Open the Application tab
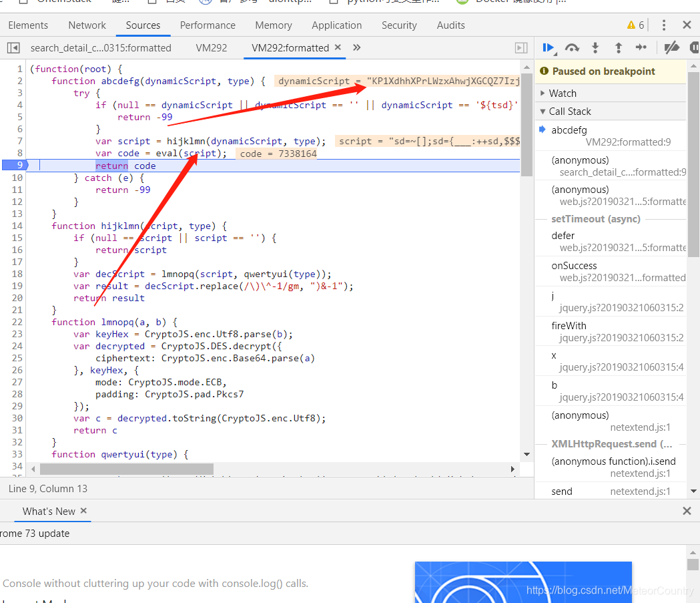 (x=336, y=25)
